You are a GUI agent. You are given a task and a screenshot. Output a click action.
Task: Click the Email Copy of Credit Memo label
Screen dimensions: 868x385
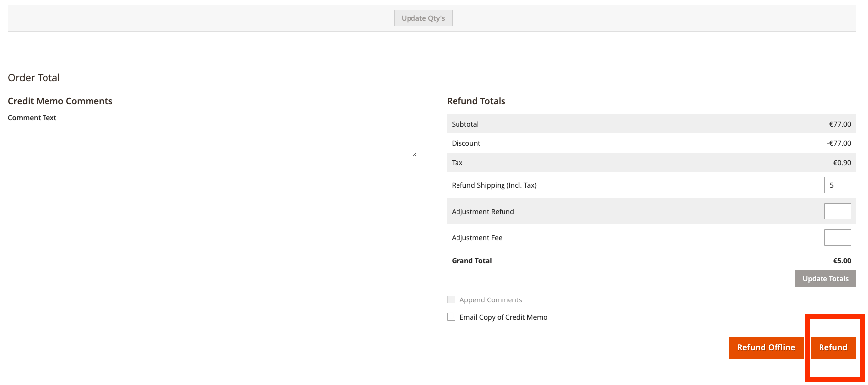click(503, 317)
